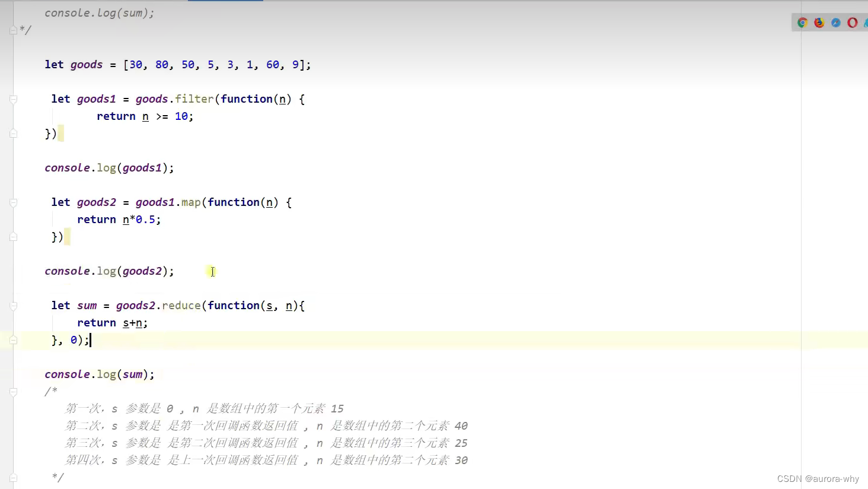
Task: Click the comment line starting with '第二次'
Action: pyautogui.click(x=266, y=426)
